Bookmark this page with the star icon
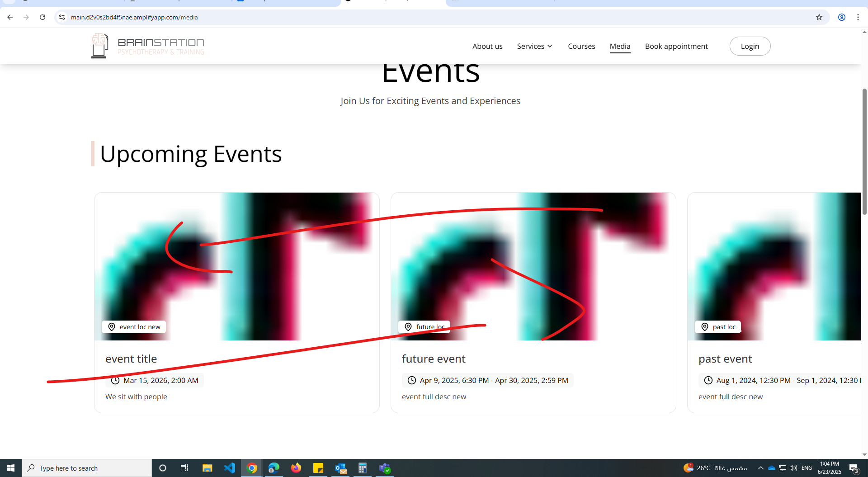This screenshot has height=477, width=868. (x=819, y=17)
